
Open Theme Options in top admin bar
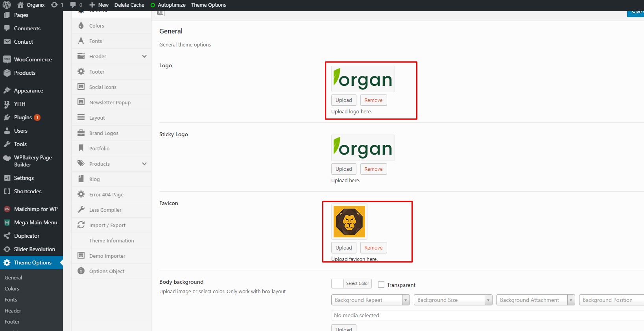(x=209, y=5)
